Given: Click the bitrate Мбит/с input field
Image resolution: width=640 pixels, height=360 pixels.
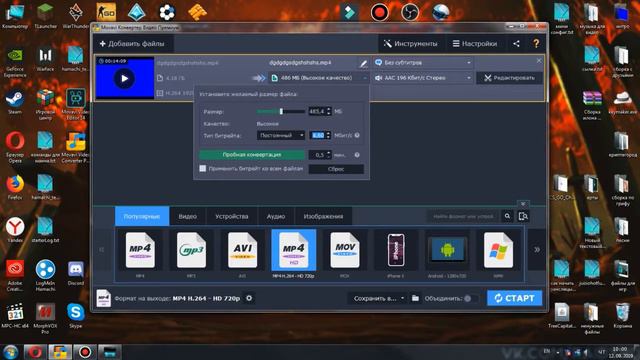Looking at the screenshot, I should point(318,135).
